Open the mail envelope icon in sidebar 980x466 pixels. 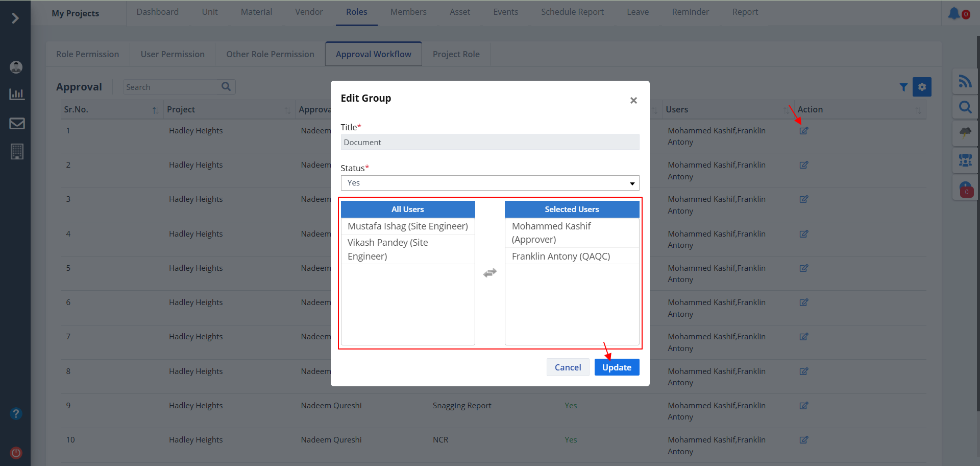(x=17, y=123)
